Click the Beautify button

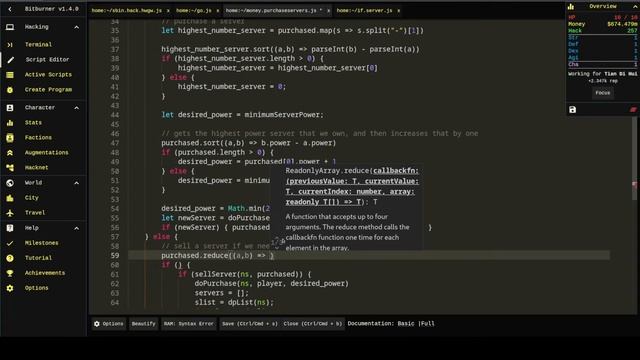coord(143,324)
